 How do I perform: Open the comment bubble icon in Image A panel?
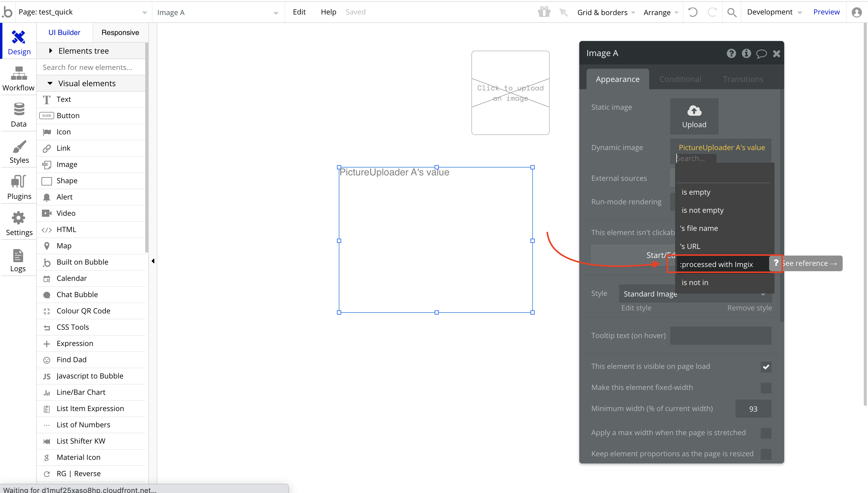pyautogui.click(x=761, y=54)
